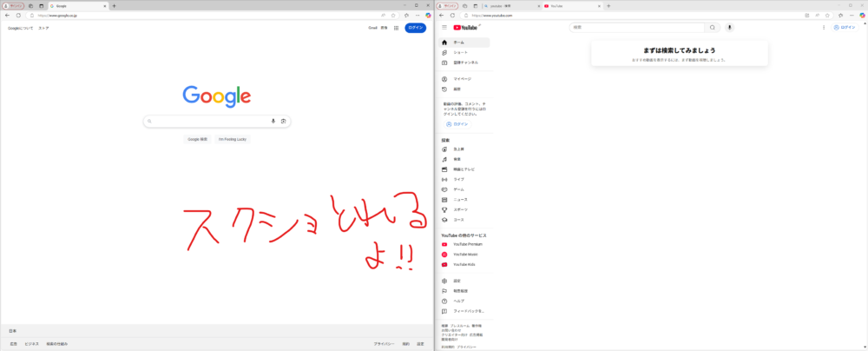
Task: Switch to the Google tab
Action: tap(77, 5)
